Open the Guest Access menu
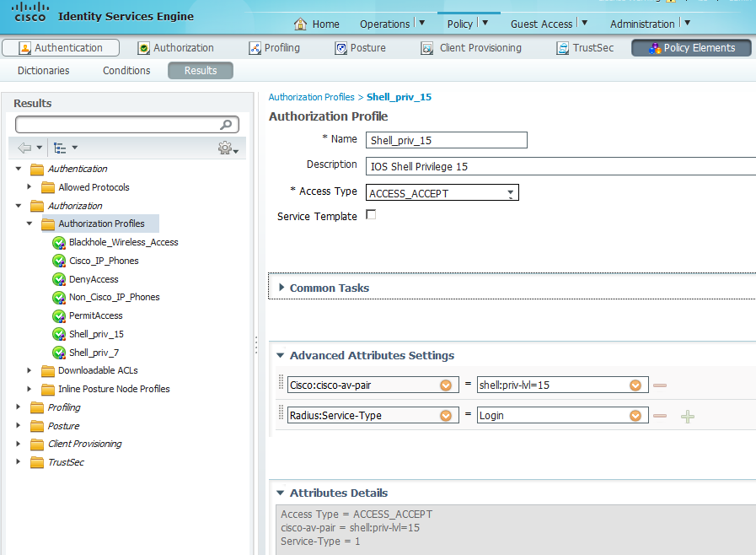 pyautogui.click(x=549, y=24)
